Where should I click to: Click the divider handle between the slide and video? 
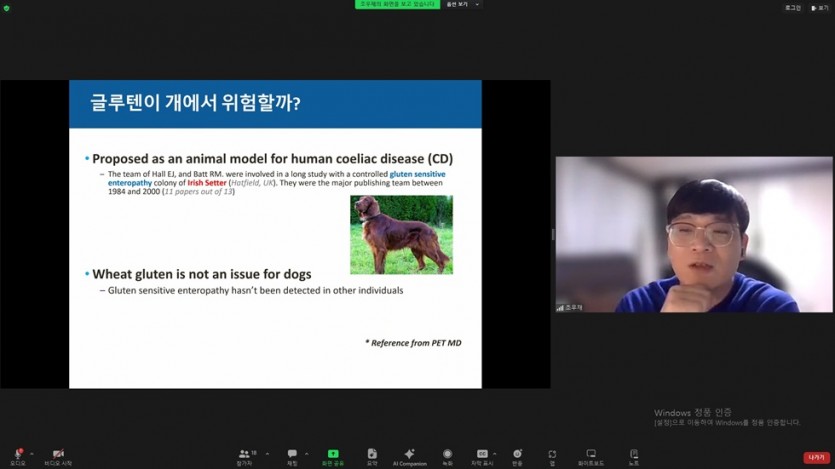[553, 234]
